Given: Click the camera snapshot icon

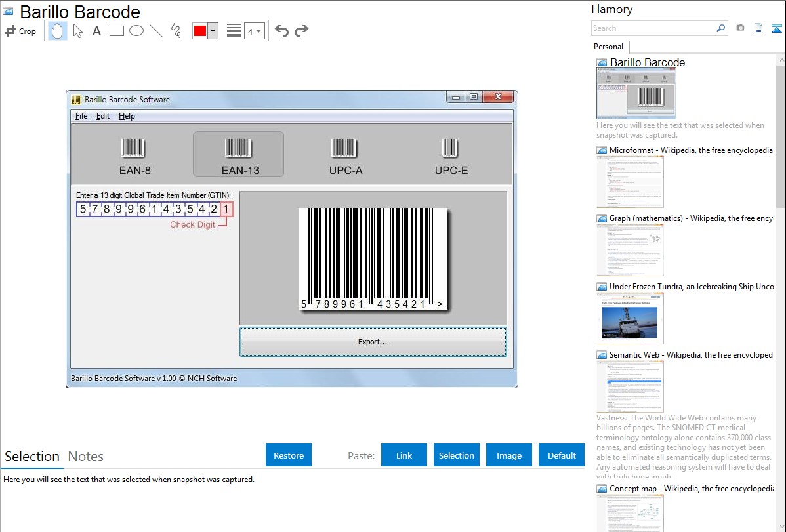Looking at the screenshot, I should [x=740, y=28].
